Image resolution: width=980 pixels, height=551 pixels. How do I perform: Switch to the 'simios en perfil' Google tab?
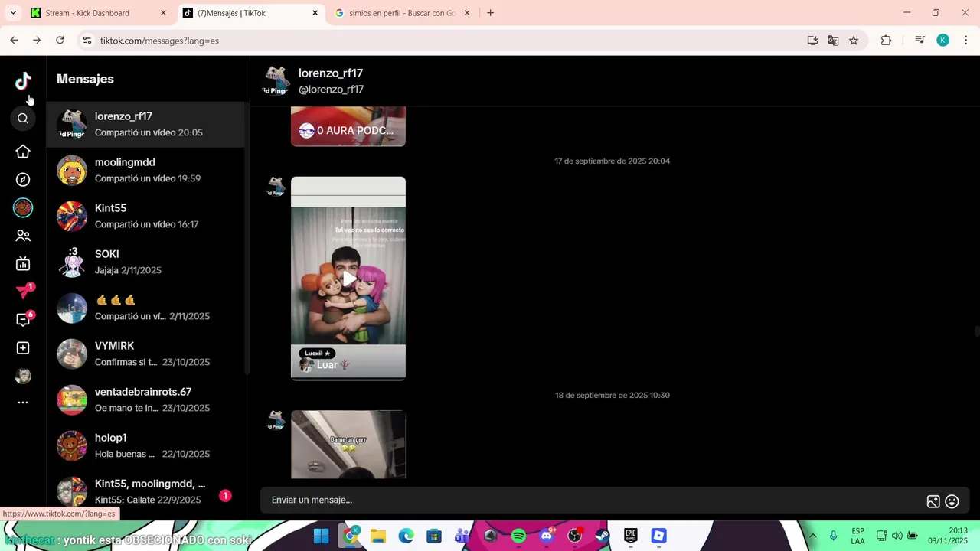pos(402,13)
